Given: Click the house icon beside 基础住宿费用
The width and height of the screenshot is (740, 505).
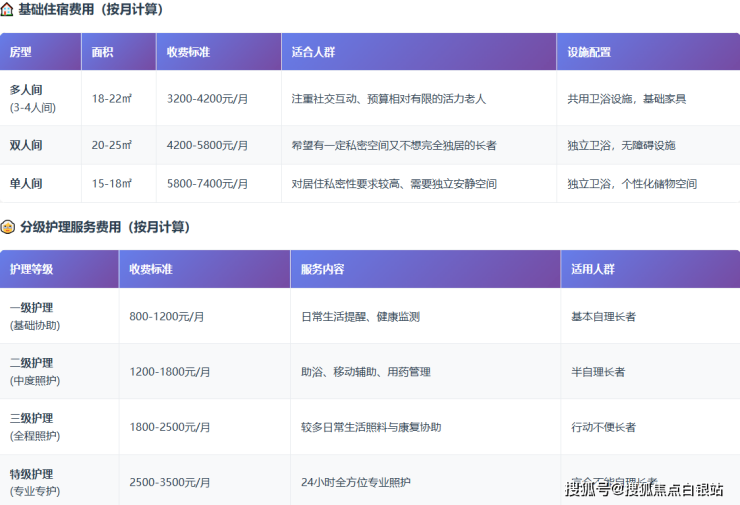Looking at the screenshot, I should click(x=8, y=9).
